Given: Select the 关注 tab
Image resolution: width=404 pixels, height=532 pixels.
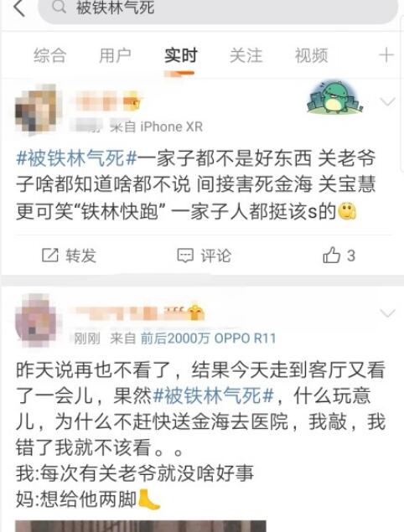Looking at the screenshot, I should click(246, 55).
